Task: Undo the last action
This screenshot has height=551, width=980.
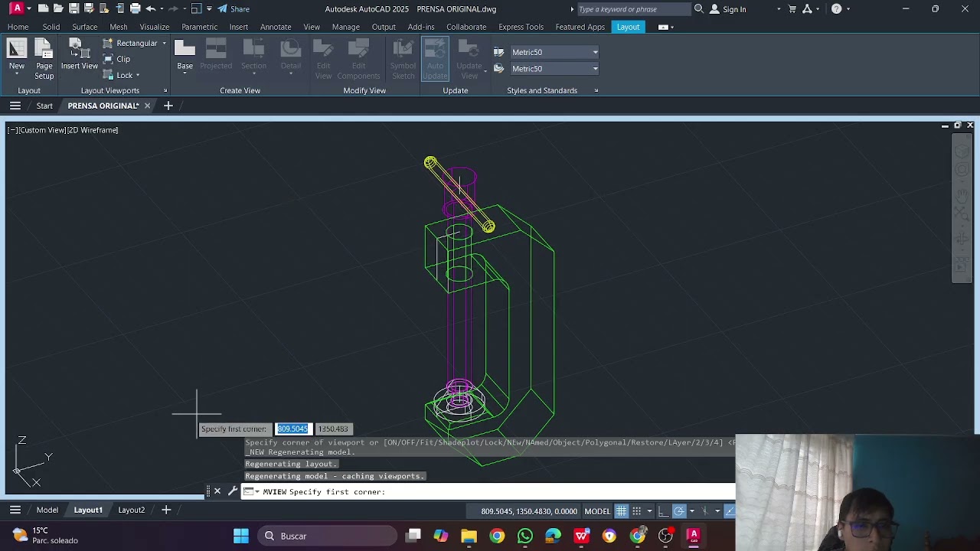Action: [151, 8]
